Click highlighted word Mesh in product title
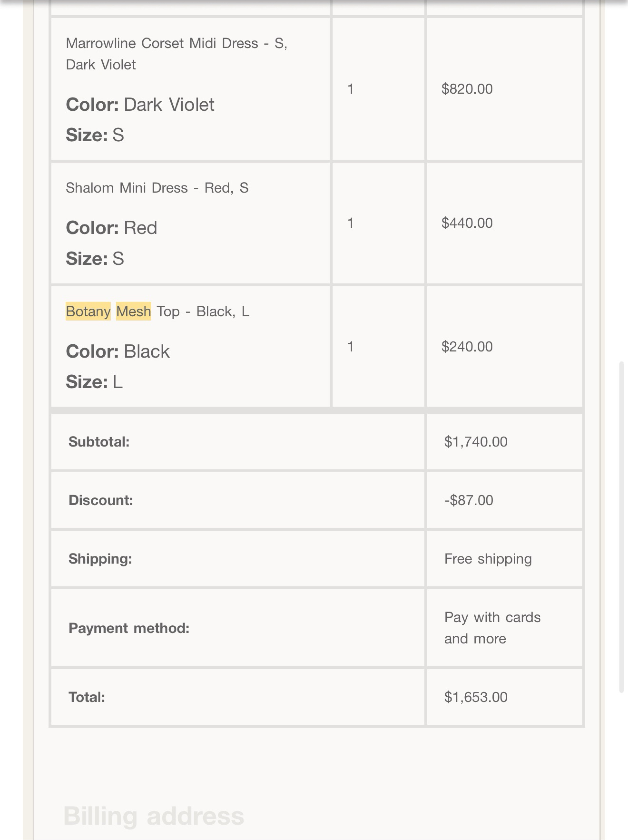The height and width of the screenshot is (840, 628). [x=133, y=311]
